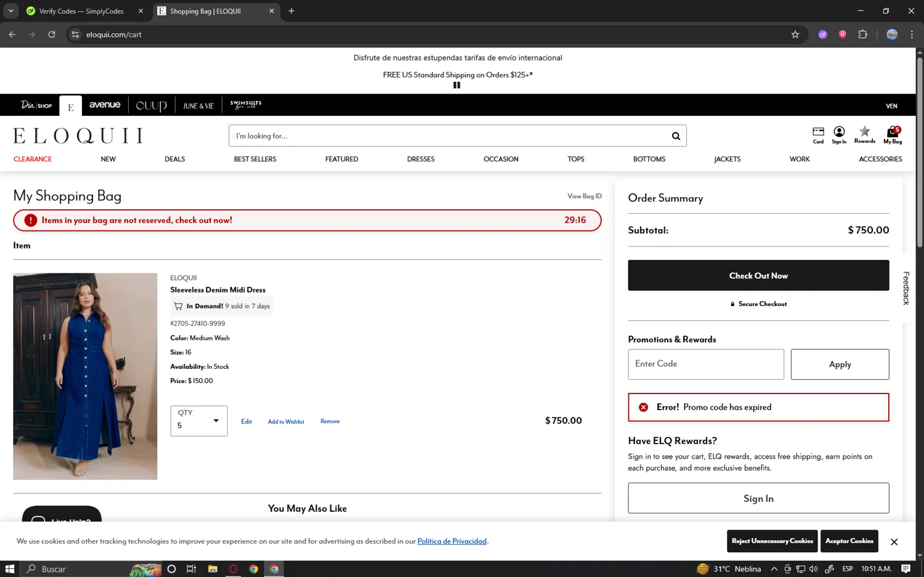Switch to the CUUP brand tab
This screenshot has height=577, width=924.
(x=152, y=105)
